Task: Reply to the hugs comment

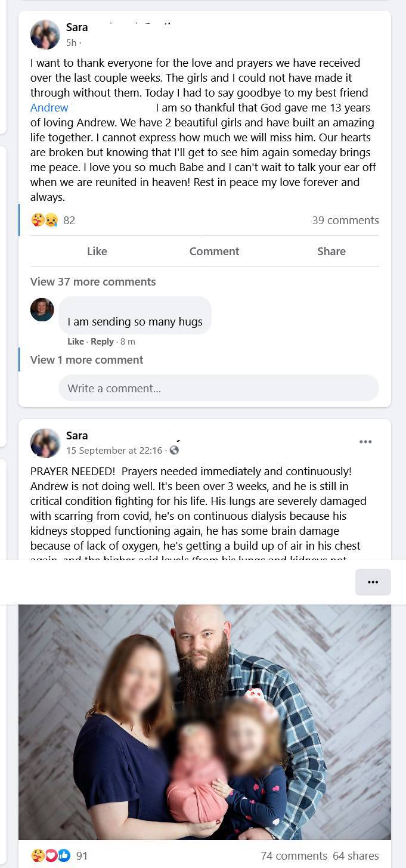Action: click(x=103, y=342)
